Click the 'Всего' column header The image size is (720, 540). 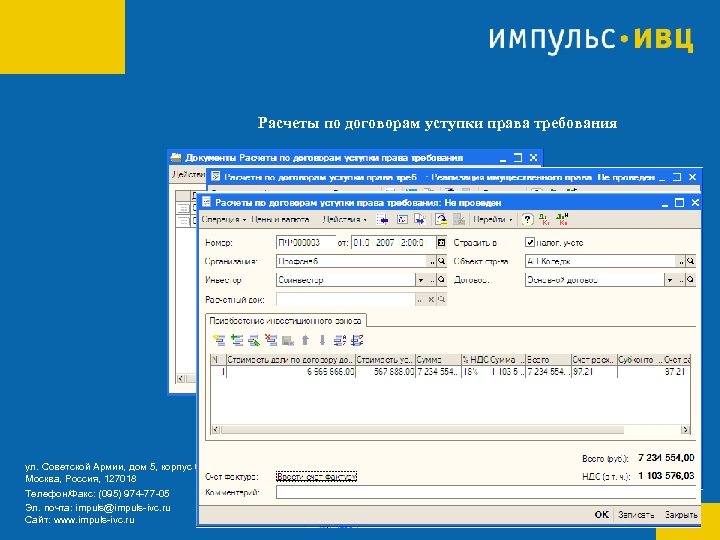click(548, 360)
